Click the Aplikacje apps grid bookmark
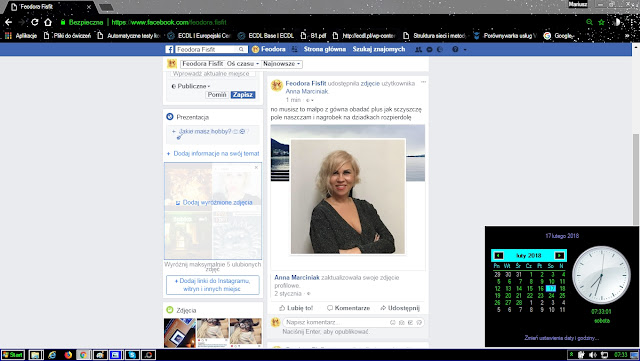640x361 pixels. [21, 36]
